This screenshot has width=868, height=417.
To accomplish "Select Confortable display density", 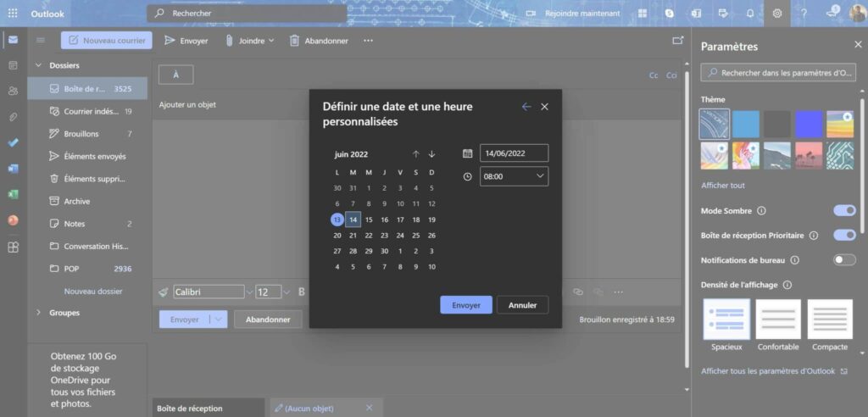I will click(x=778, y=325).
